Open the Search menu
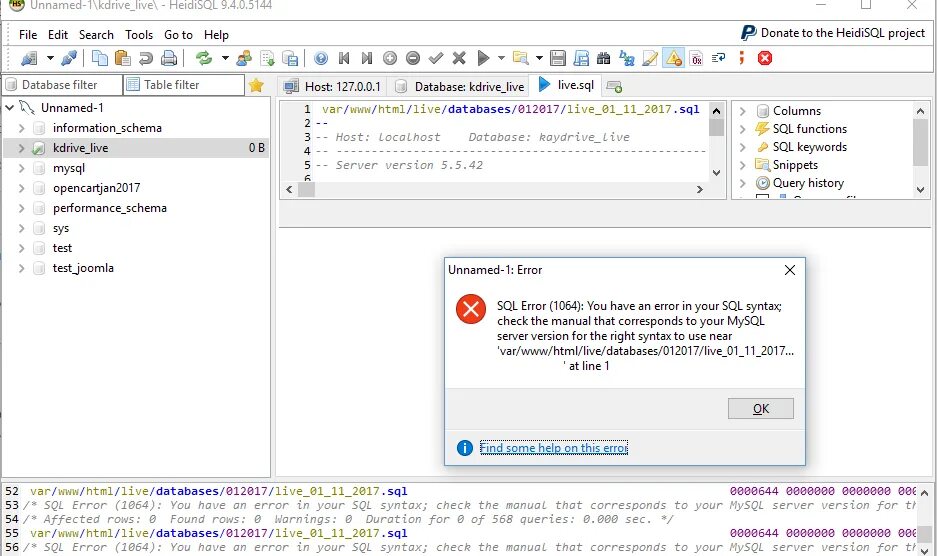937x556 pixels. pos(96,35)
